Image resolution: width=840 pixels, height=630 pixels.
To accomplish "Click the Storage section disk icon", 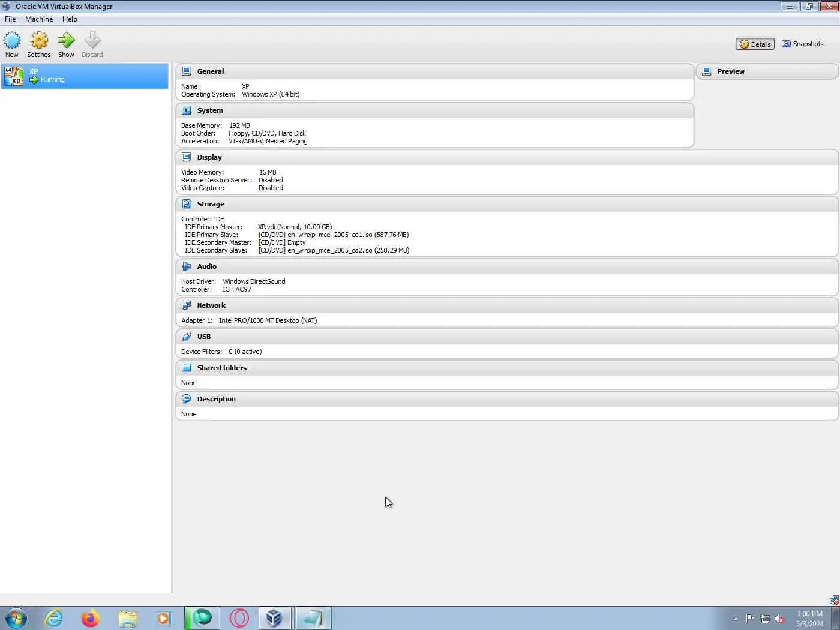I will (x=187, y=204).
